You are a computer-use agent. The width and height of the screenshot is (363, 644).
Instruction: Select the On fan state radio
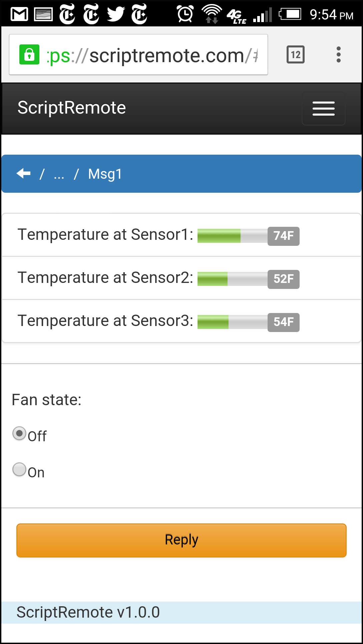tap(19, 469)
